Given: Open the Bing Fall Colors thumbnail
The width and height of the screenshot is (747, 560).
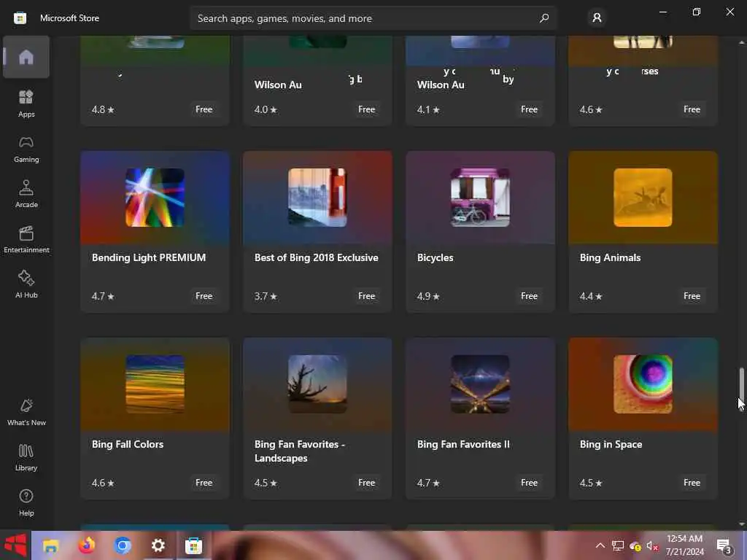Looking at the screenshot, I should coord(155,384).
